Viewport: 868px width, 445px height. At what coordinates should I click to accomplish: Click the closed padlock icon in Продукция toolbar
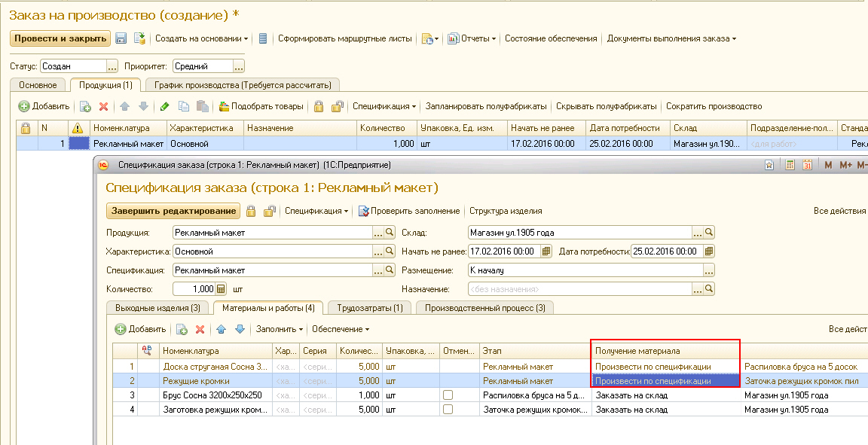tap(318, 106)
